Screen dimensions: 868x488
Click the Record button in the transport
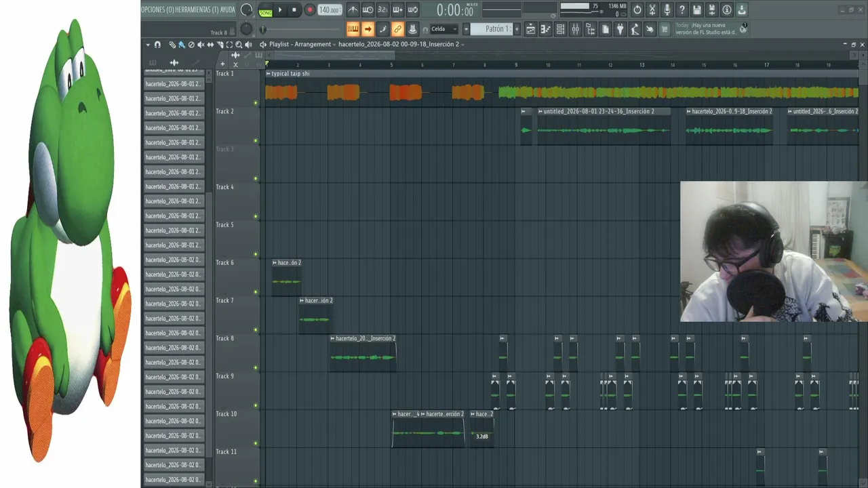pos(309,9)
